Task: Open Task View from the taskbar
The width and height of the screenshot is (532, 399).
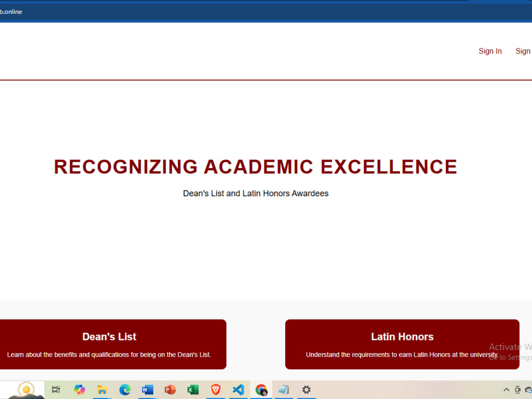Action: pyautogui.click(x=56, y=389)
